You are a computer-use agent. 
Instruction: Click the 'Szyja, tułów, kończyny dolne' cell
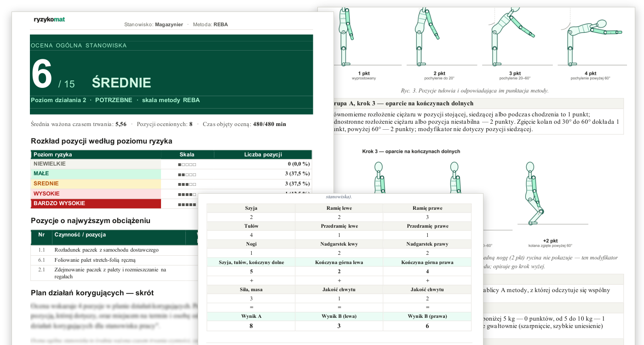pos(251,262)
